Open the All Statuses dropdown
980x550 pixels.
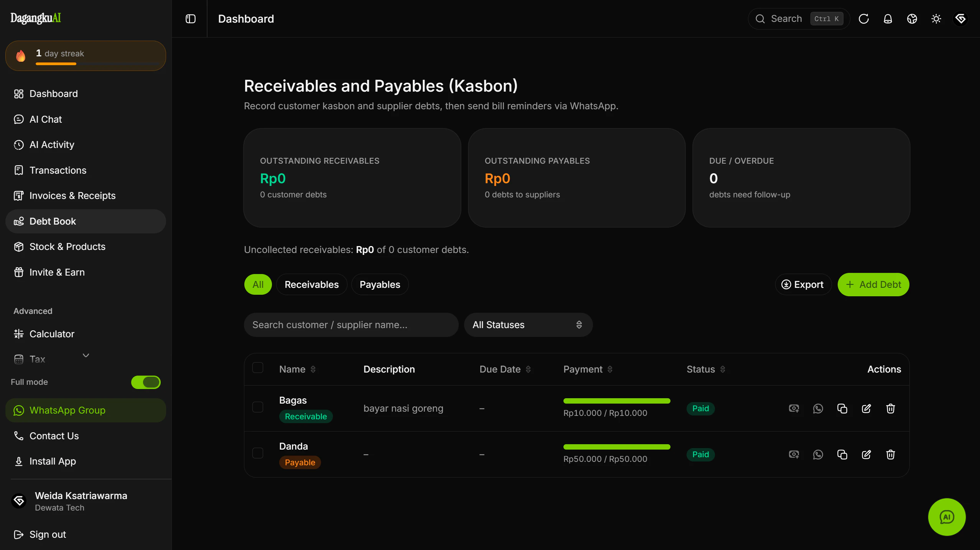[x=528, y=325]
